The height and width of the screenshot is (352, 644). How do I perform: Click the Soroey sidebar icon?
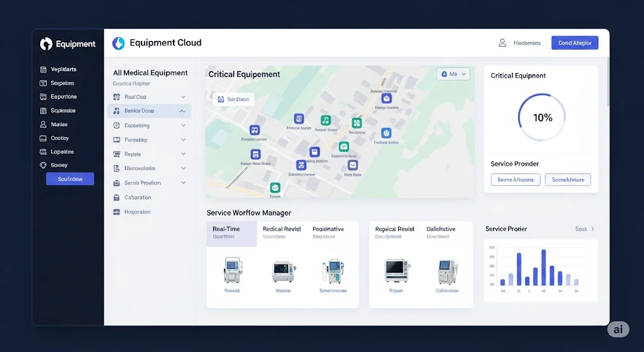43,165
